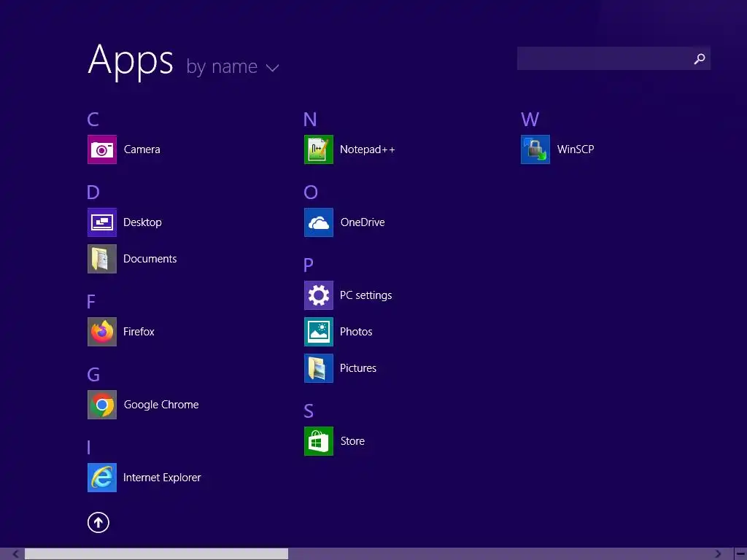Click the 'Documents' label

(150, 259)
